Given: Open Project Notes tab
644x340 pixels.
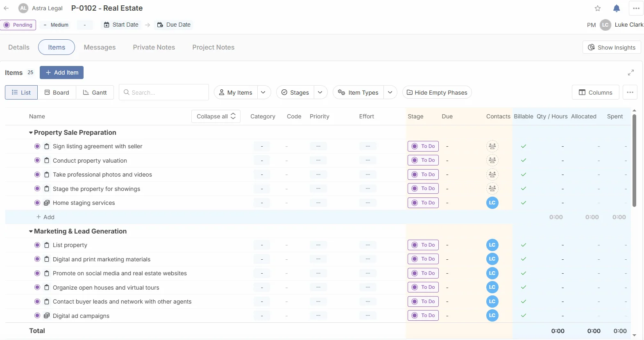Looking at the screenshot, I should [x=213, y=47].
